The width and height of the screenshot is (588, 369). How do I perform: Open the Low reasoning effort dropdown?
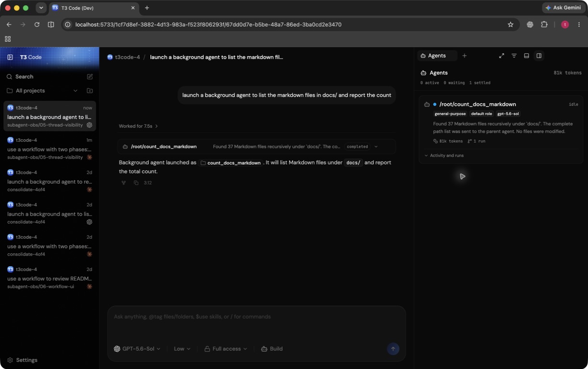click(182, 349)
